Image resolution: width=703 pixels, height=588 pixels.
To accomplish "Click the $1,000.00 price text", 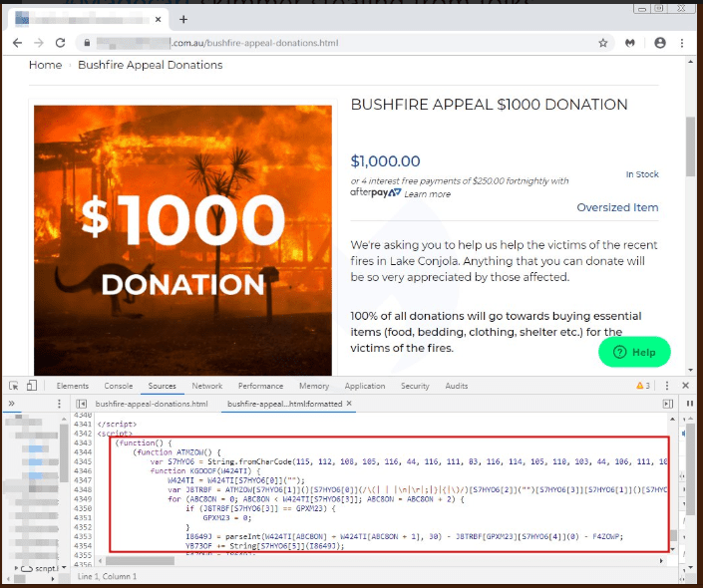I will tap(385, 161).
